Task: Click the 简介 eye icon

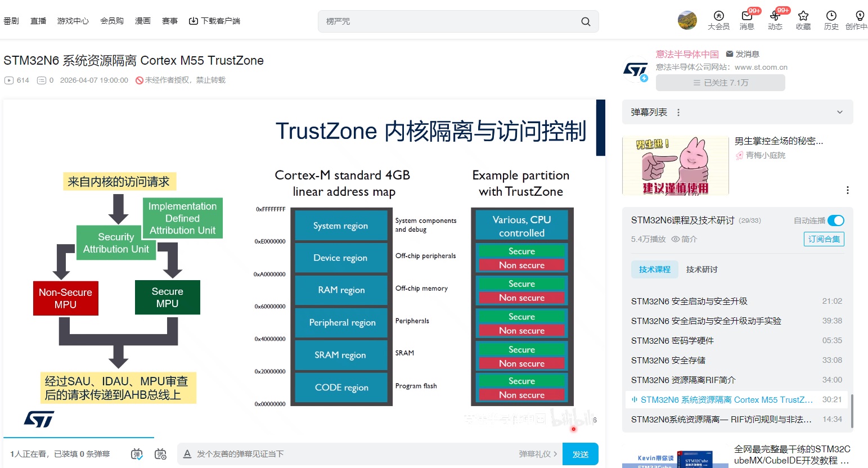Action: (676, 239)
